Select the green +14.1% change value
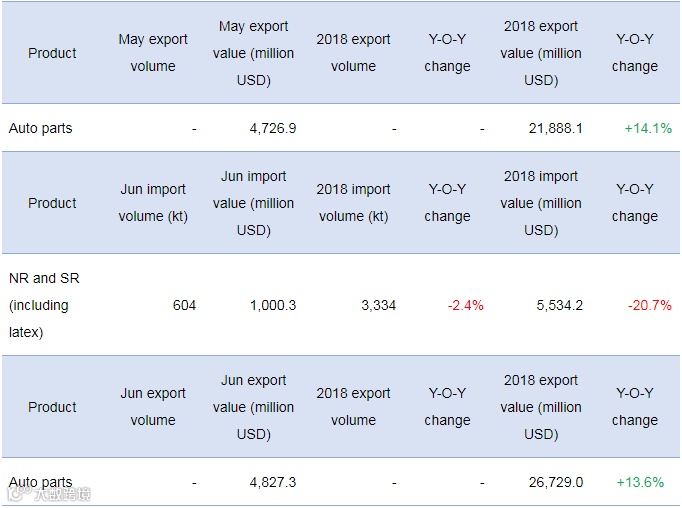This screenshot has width=682, height=508. [647, 128]
